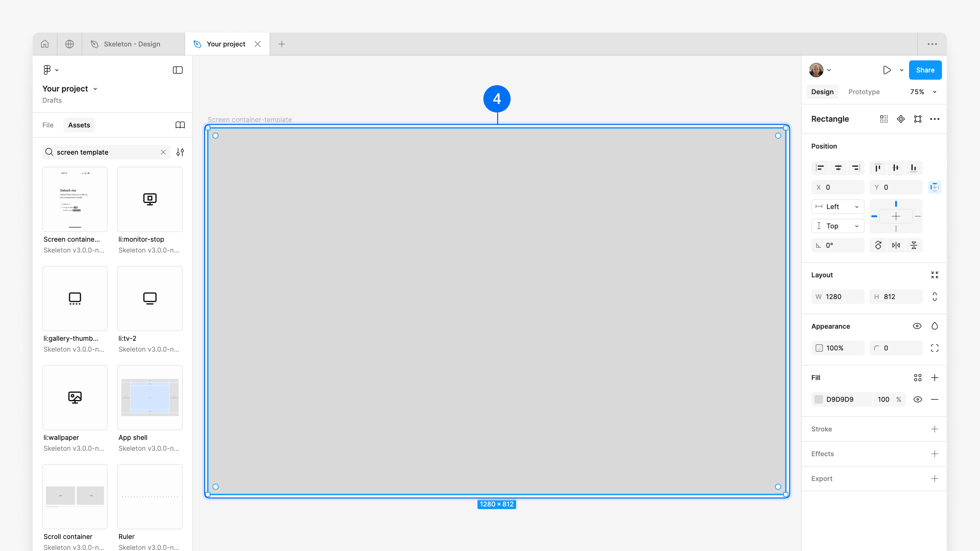Image resolution: width=980 pixels, height=551 pixels.
Task: Switch to the File tab
Action: tap(48, 125)
